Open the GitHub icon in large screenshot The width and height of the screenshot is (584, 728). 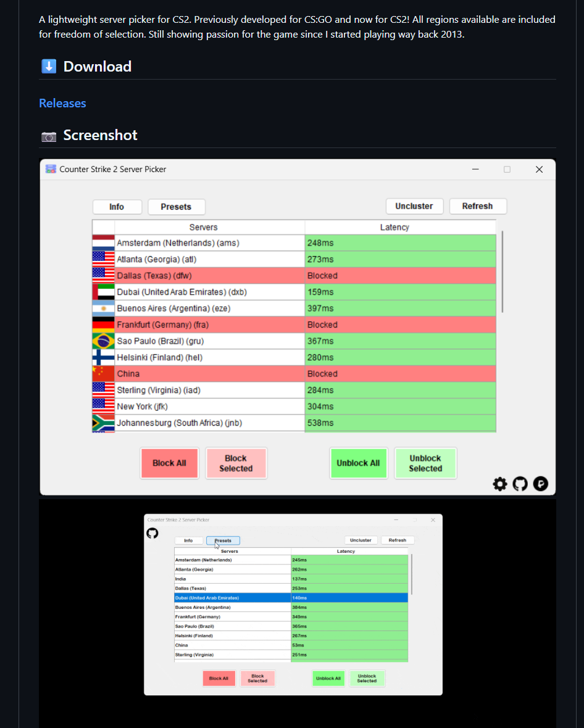coord(520,484)
